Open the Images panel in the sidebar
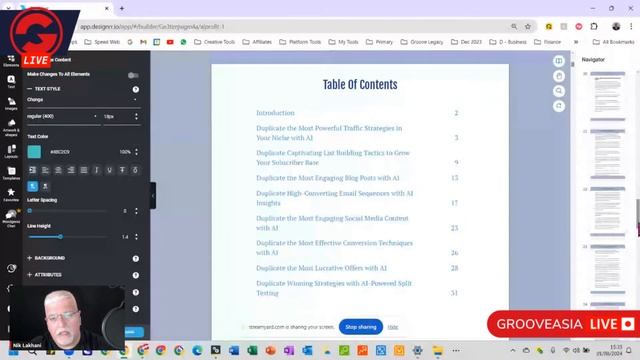This screenshot has height=360, width=640. point(11,104)
